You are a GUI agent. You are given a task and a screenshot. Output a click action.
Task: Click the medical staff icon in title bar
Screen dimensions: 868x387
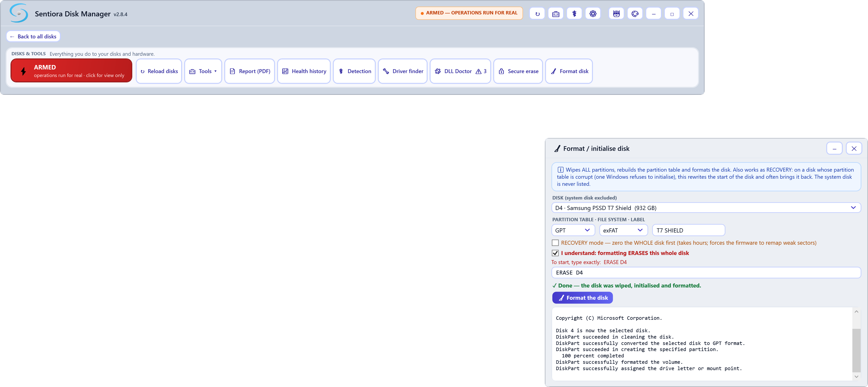click(574, 14)
